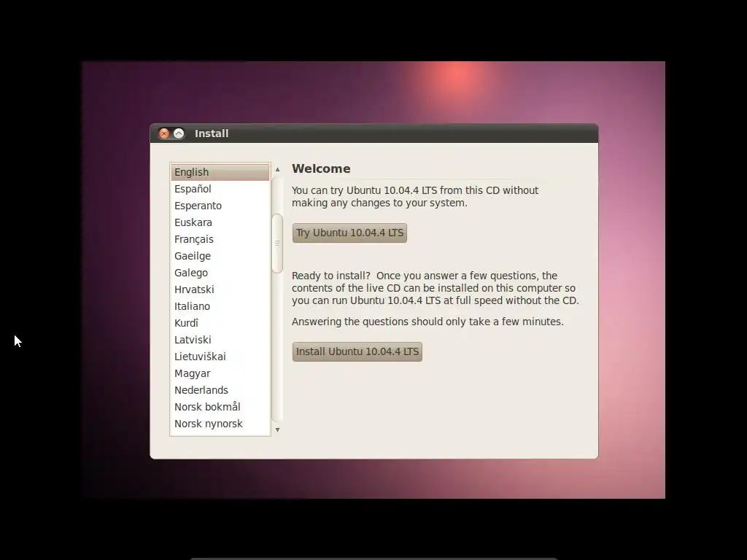
Task: Select Gaeilge language option
Action: click(220, 256)
